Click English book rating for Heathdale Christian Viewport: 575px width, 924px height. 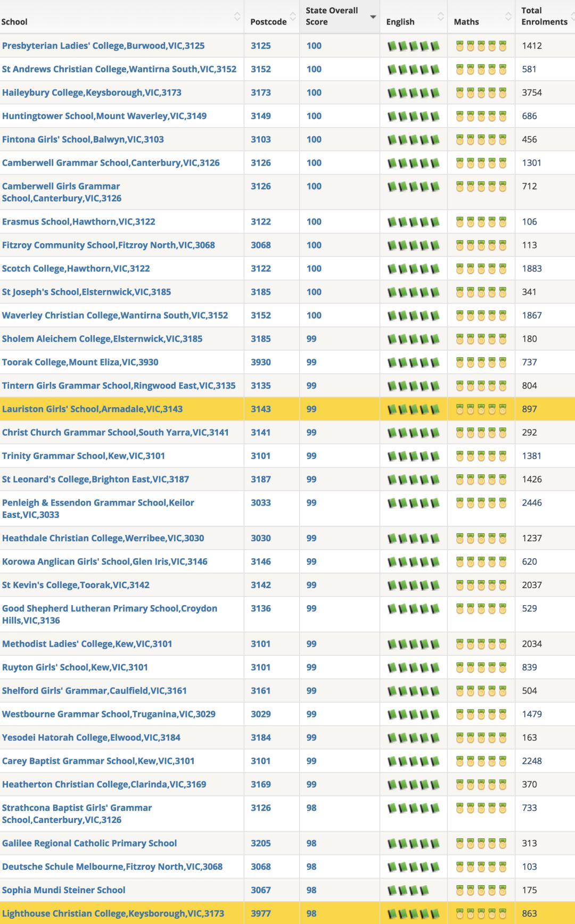[414, 539]
